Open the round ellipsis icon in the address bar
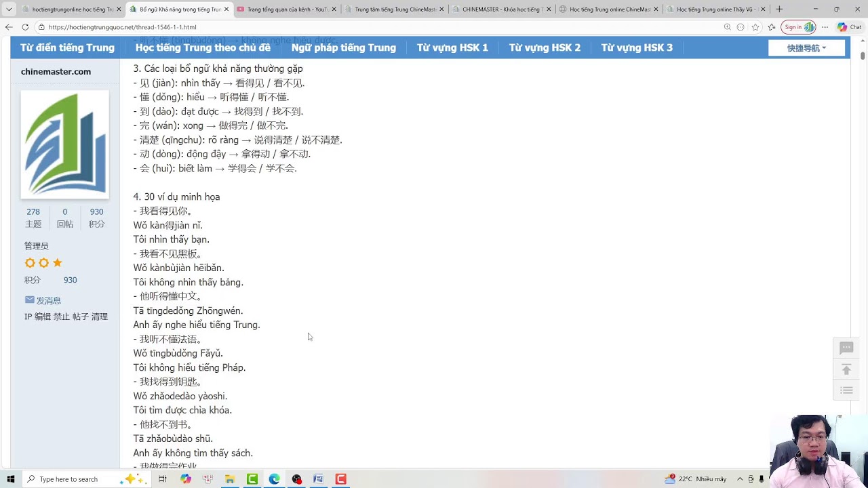The image size is (868, 488). point(741,27)
